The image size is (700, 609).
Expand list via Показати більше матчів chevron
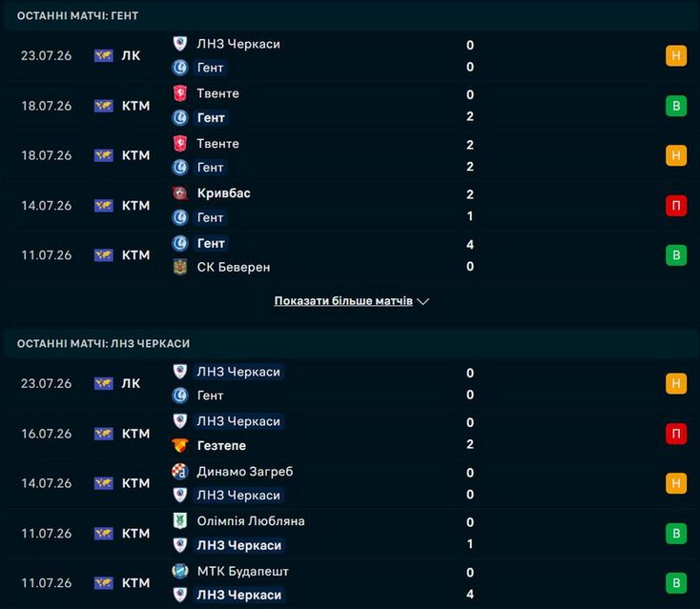pyautogui.click(x=422, y=301)
